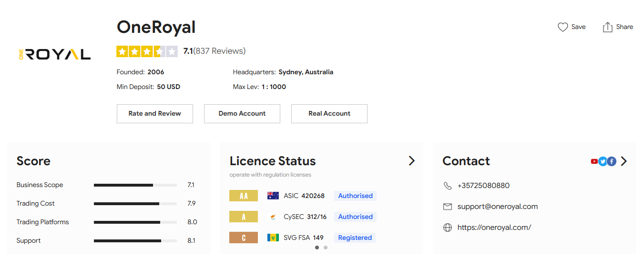Viewport: 644px width, 258px height.
Task: Click the email envelope icon
Action: (447, 207)
